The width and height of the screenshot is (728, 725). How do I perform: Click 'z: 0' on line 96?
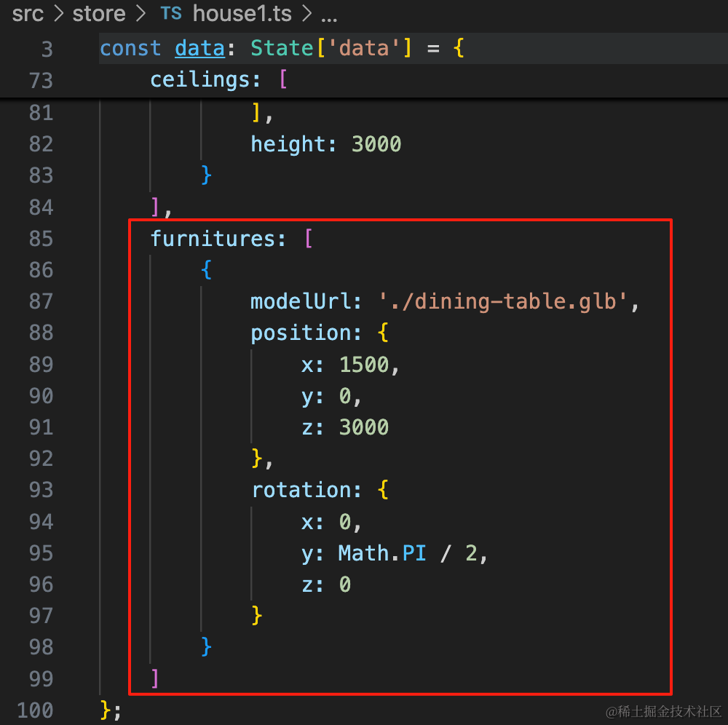[x=326, y=585]
